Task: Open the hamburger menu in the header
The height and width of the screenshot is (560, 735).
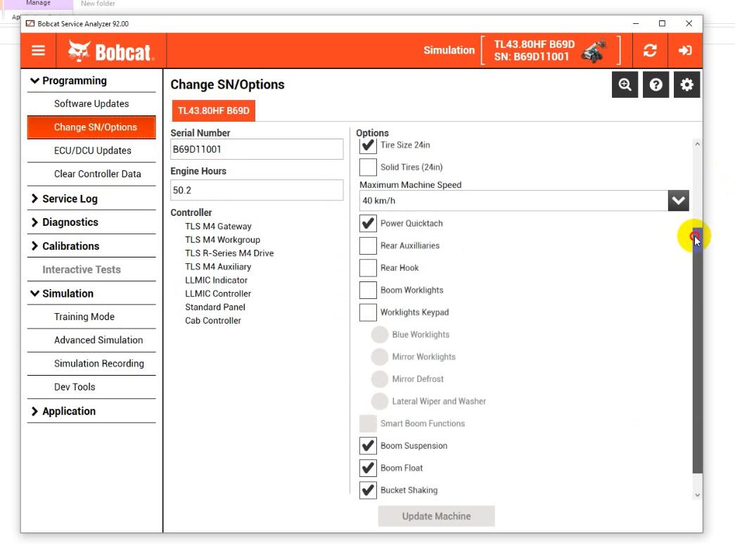Action: (39, 50)
